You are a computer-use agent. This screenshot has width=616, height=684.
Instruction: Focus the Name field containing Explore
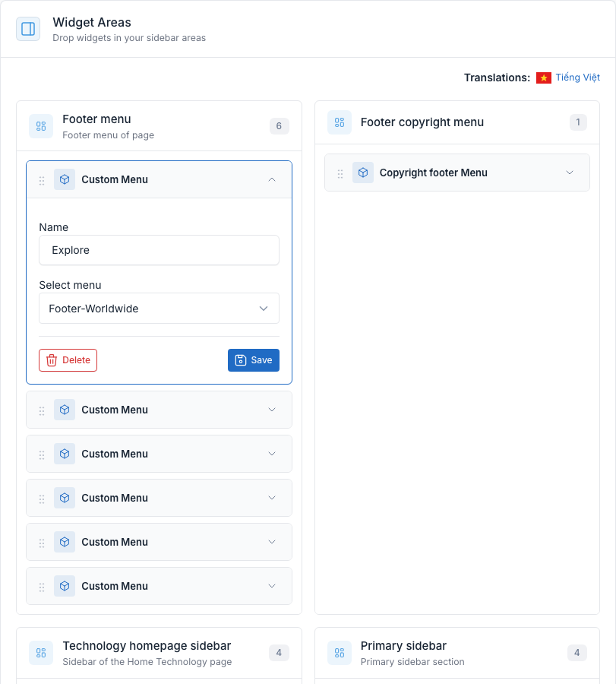coord(159,250)
